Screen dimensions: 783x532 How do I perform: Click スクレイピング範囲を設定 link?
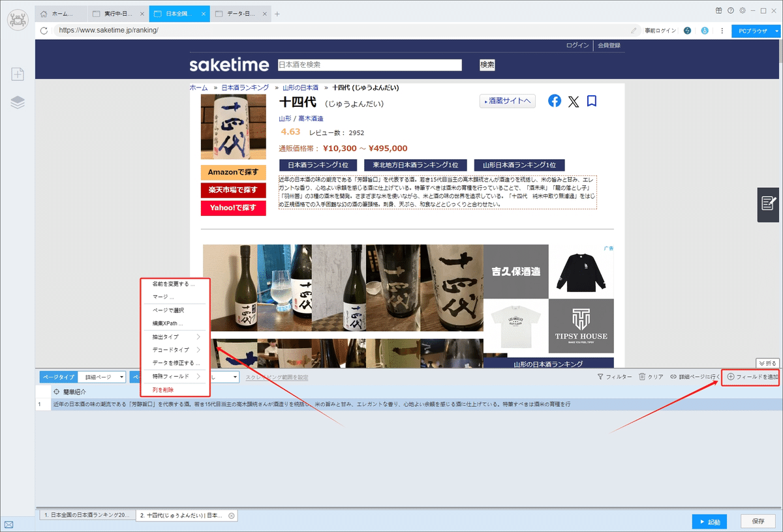tap(277, 377)
